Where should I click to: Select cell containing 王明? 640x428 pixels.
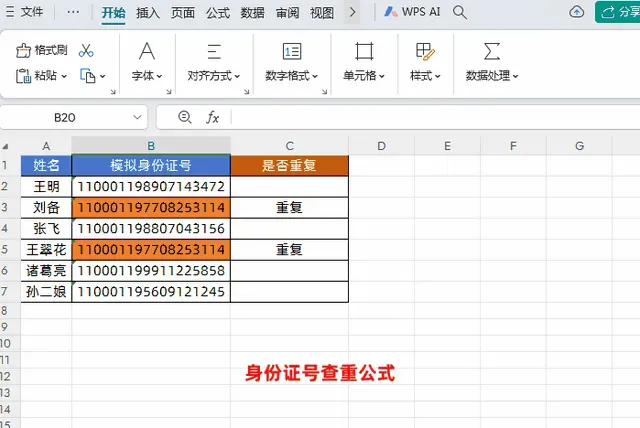point(46,186)
